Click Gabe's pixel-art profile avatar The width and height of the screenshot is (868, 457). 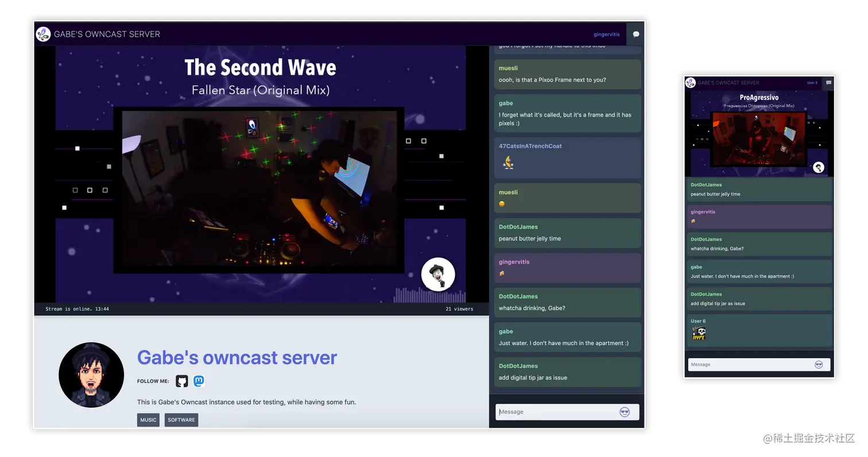click(x=91, y=375)
